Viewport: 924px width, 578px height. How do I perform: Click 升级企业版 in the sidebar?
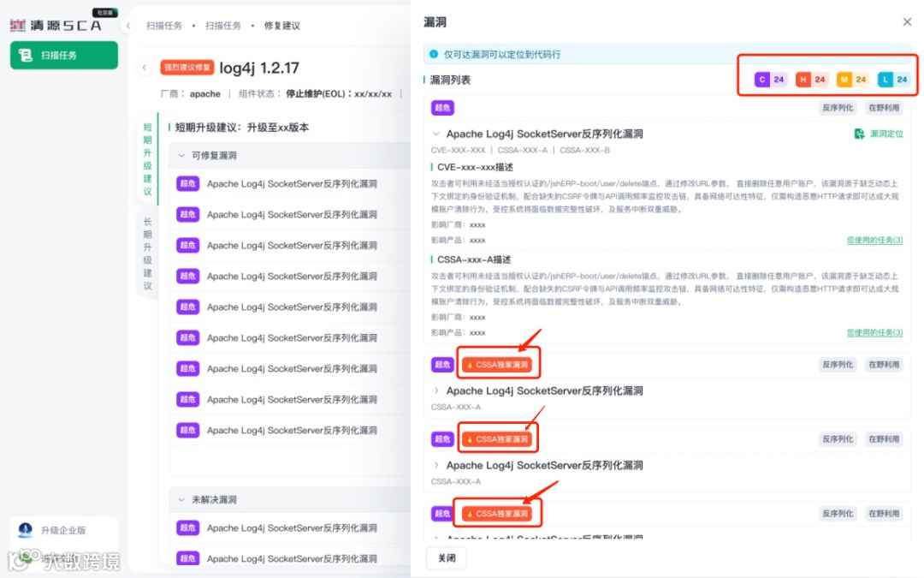(x=63, y=530)
